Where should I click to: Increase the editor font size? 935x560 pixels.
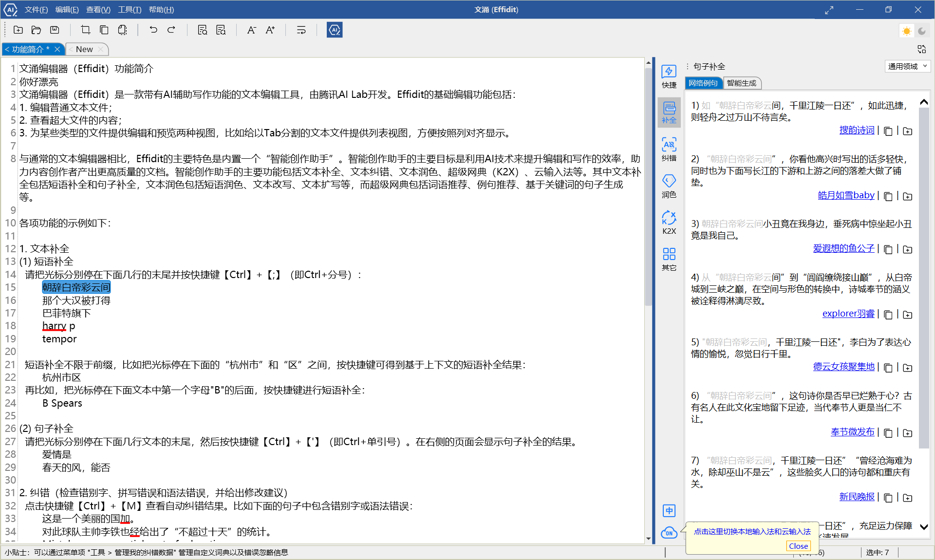269,30
